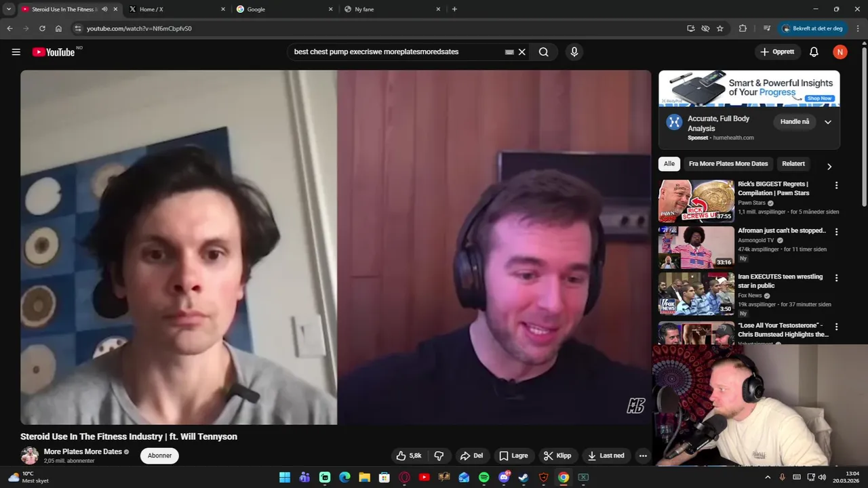Open Spotify from the taskbar
Screen dimensions: 868x488
pos(484,477)
